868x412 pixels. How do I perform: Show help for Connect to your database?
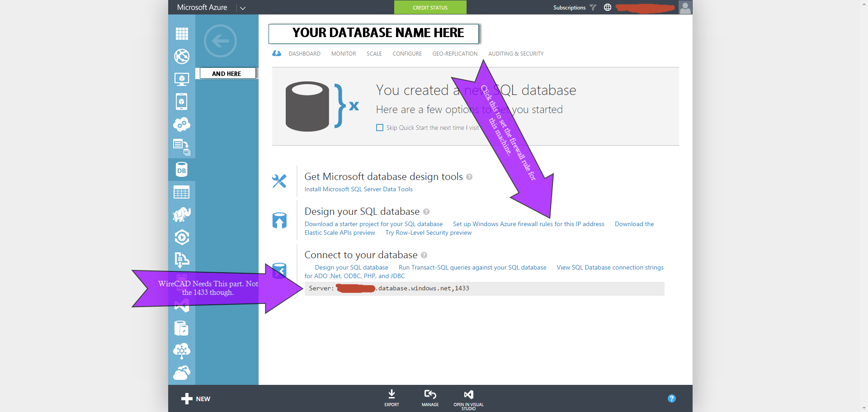click(x=424, y=255)
